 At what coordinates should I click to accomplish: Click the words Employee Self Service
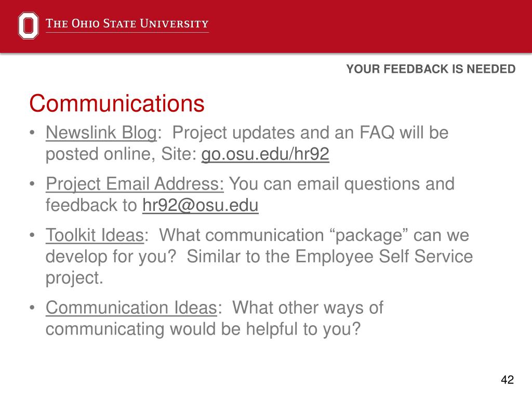(384, 257)
